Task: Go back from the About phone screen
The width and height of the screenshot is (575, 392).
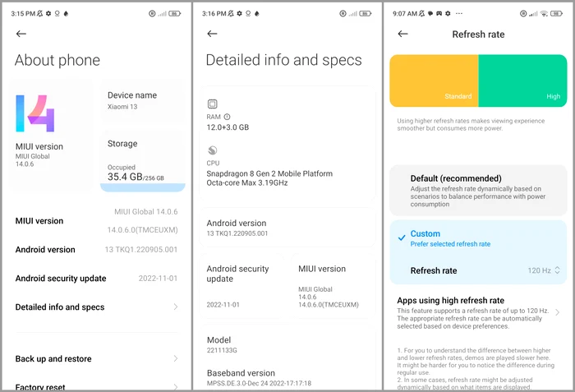Action: point(21,34)
